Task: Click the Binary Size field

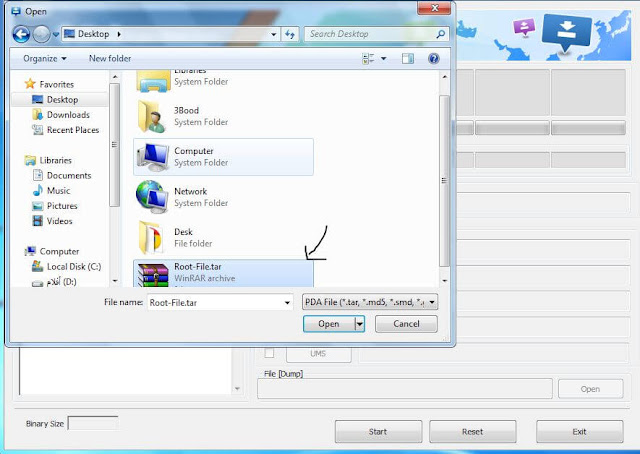Action: (93, 423)
